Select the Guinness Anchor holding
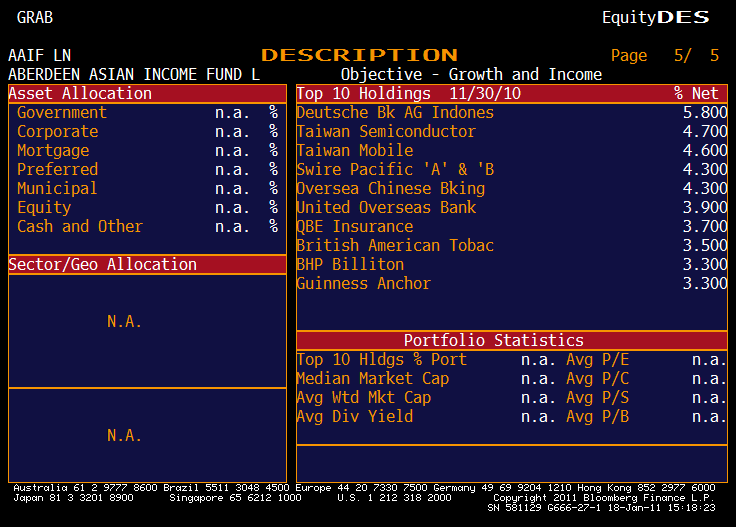This screenshot has height=527, width=736. [x=363, y=284]
